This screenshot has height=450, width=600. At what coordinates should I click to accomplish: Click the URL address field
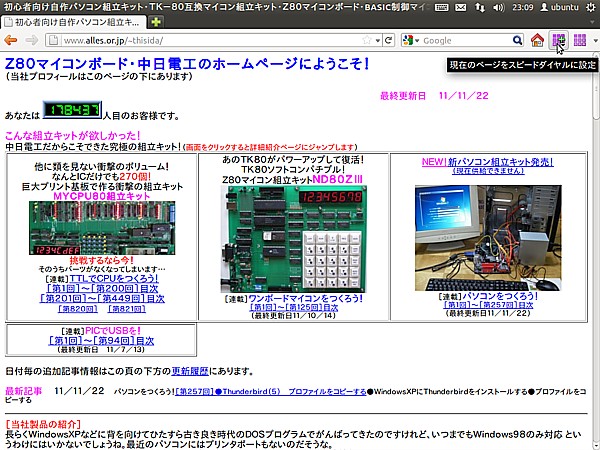pyautogui.click(x=210, y=40)
